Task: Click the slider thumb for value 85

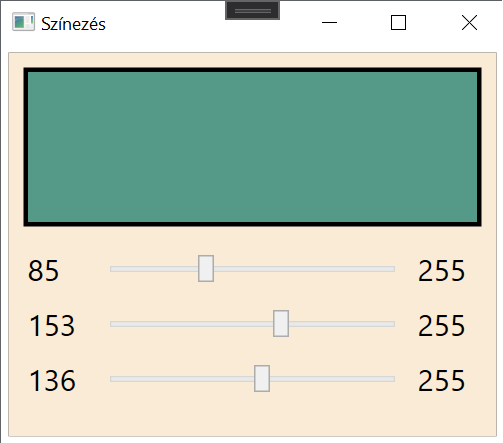Action: tap(206, 269)
